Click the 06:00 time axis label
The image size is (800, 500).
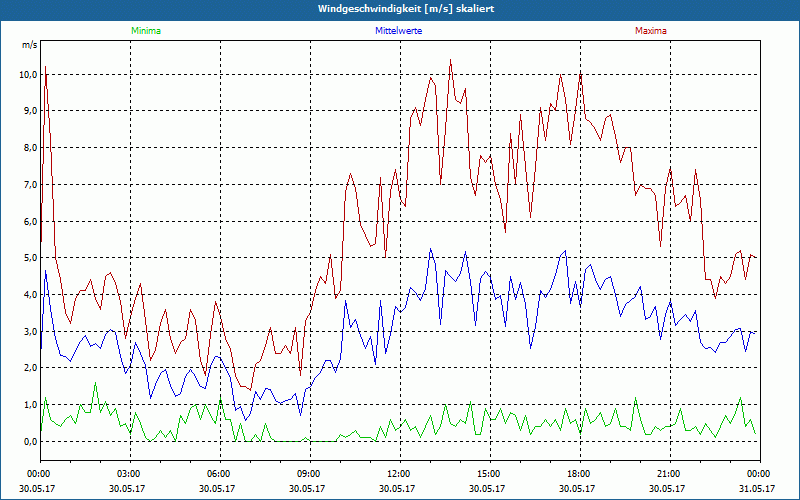coord(220,474)
